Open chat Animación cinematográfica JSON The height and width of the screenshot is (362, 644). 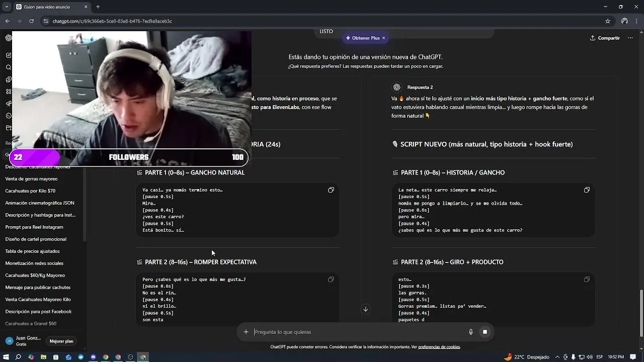point(40,203)
